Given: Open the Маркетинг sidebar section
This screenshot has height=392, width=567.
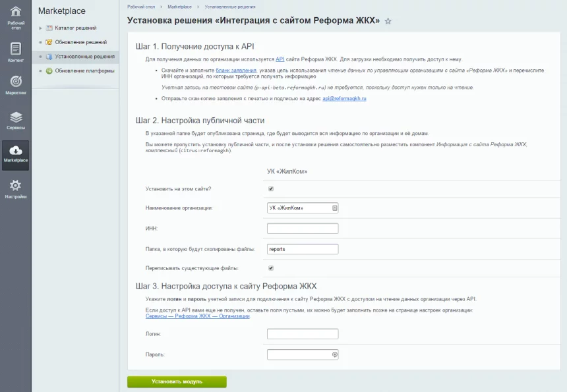Looking at the screenshot, I should click(16, 84).
